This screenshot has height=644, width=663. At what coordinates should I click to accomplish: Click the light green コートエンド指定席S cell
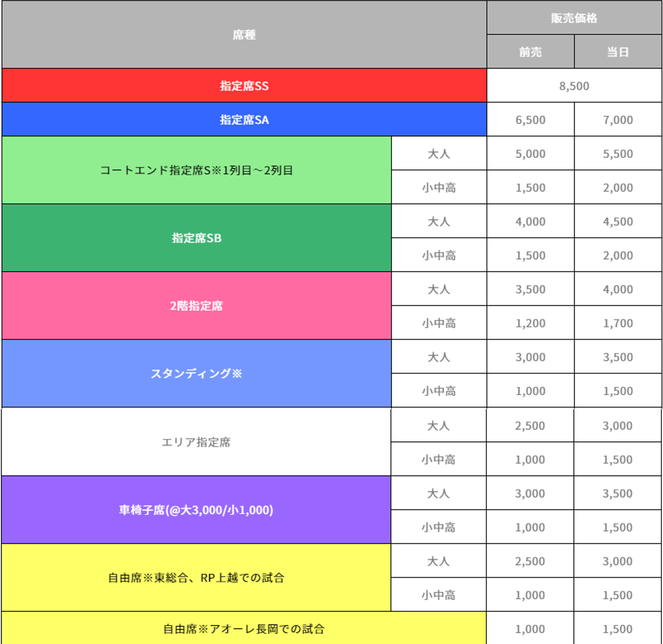point(197,170)
